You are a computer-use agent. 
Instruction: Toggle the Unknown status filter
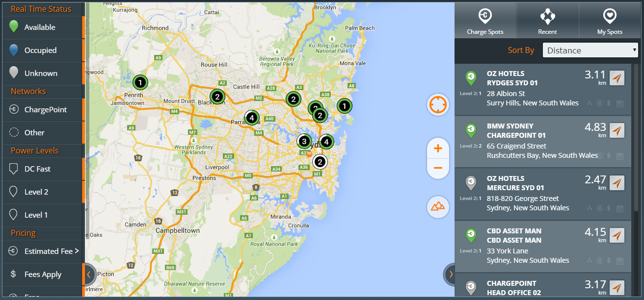tap(43, 74)
